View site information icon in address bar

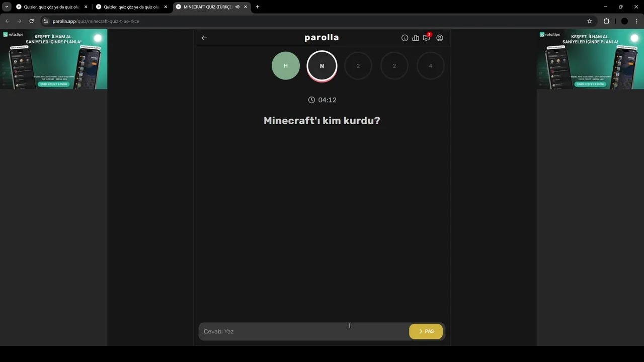point(46,21)
